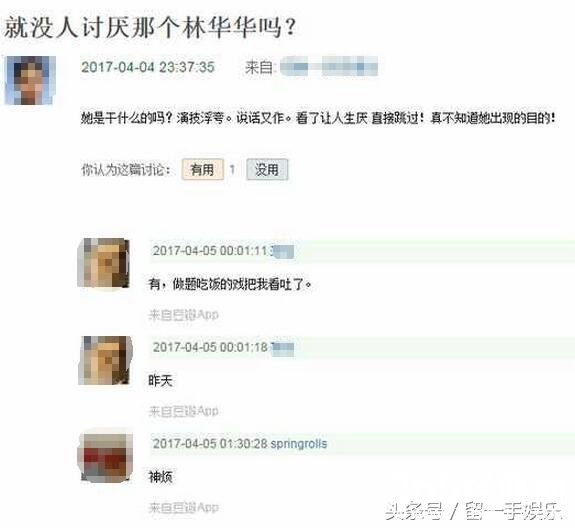Open the springrolls user profile link

(x=299, y=444)
